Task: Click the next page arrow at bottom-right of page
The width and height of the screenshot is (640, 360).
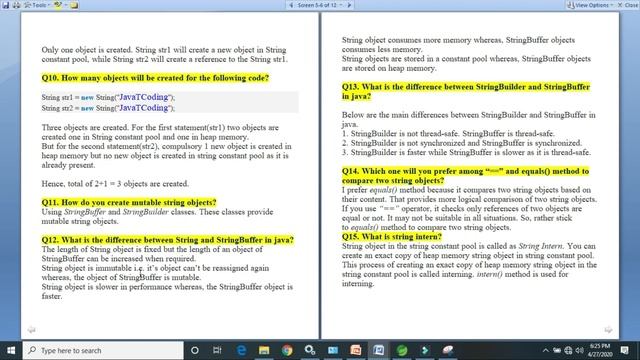Action: coord(608,329)
